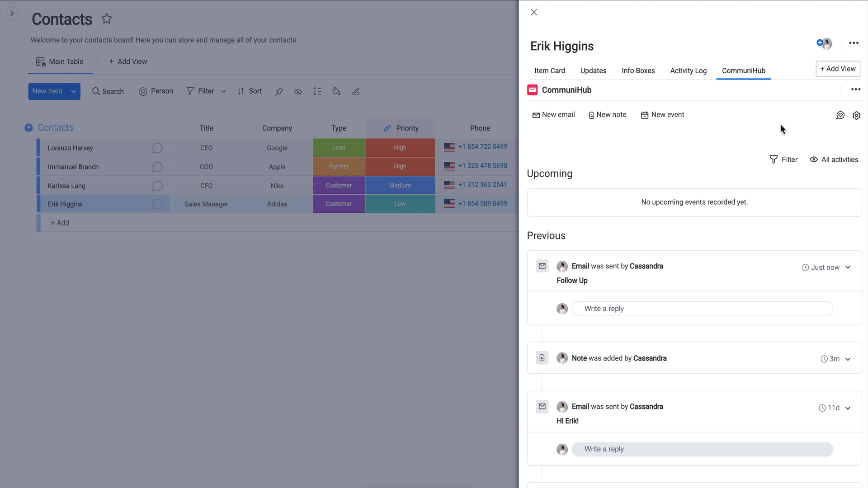The image size is (868, 488).
Task: Expand the 11d email entry chevron
Action: 848,408
